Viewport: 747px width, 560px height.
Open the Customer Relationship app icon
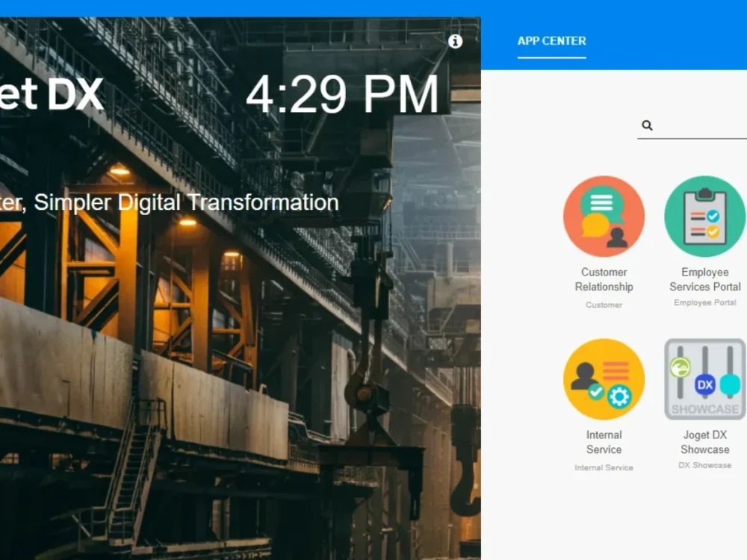pyautogui.click(x=604, y=217)
